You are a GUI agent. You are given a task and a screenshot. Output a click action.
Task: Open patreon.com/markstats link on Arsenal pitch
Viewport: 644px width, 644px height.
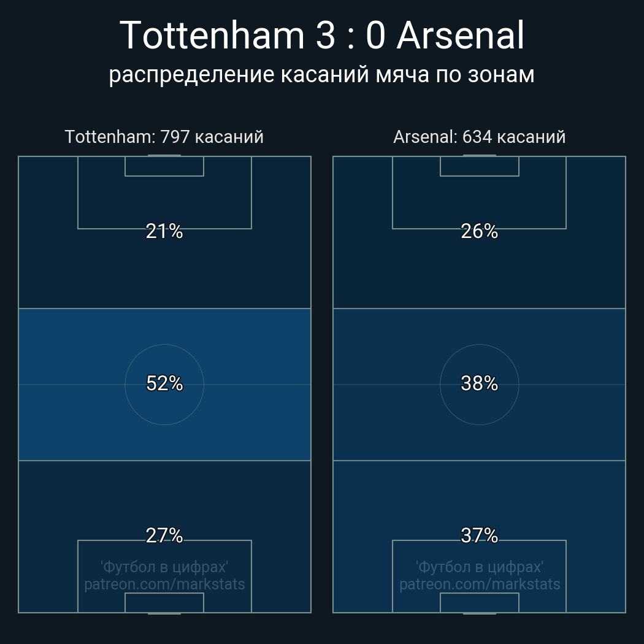(480, 584)
